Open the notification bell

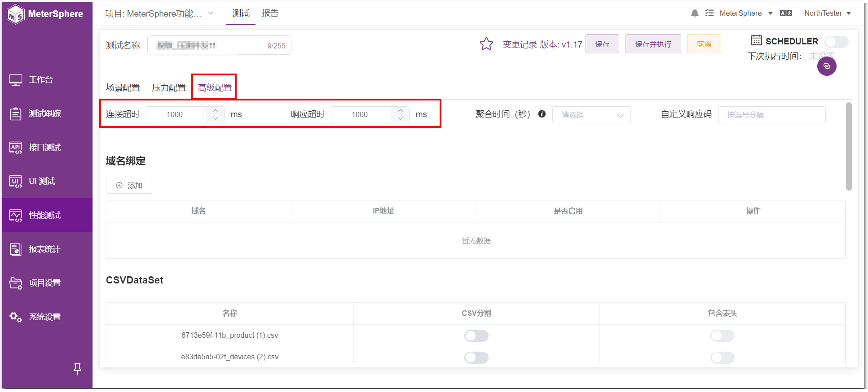pos(695,13)
